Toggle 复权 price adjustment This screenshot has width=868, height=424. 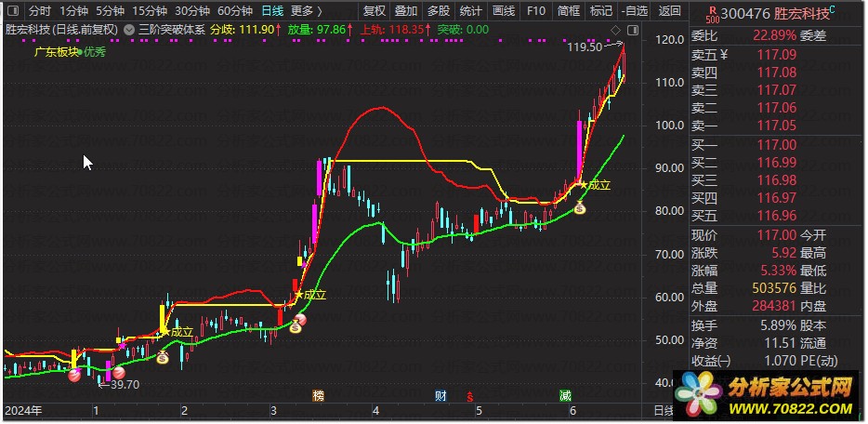[375, 10]
